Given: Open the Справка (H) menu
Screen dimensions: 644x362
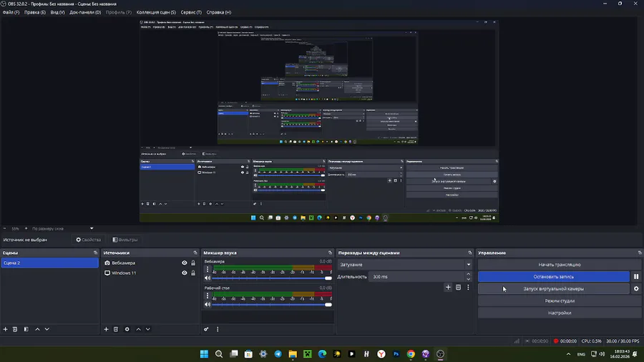Looking at the screenshot, I should (x=219, y=12).
